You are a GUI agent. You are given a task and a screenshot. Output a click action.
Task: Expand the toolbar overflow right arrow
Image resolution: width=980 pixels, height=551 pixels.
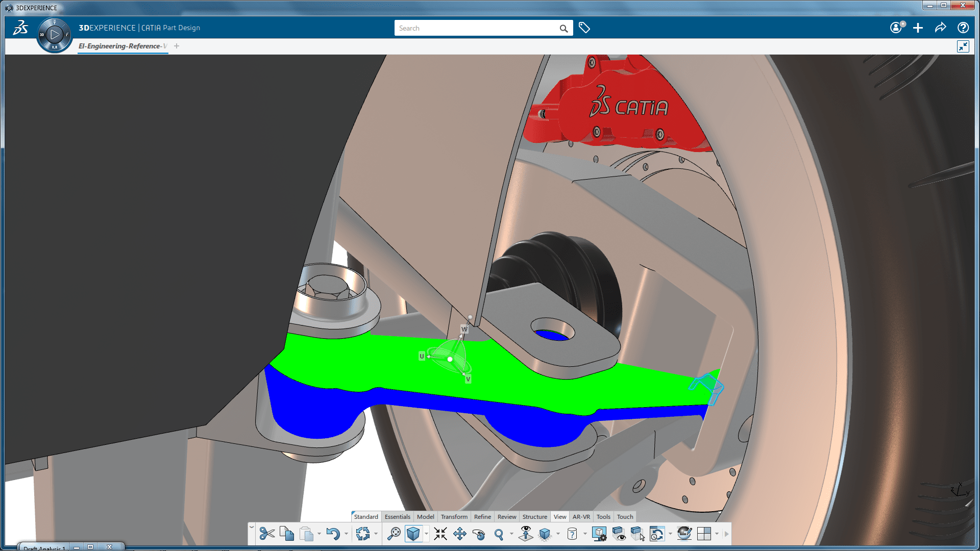[x=726, y=534]
